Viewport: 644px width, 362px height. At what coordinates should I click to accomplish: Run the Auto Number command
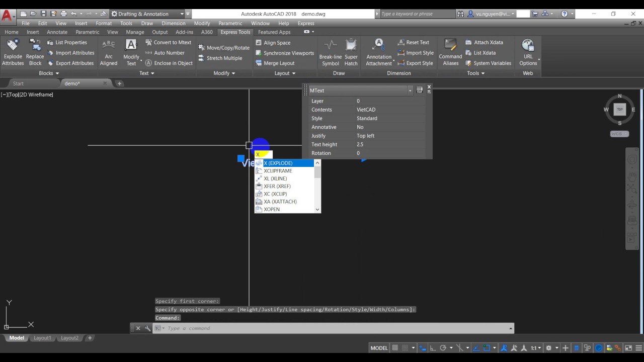coord(165,53)
